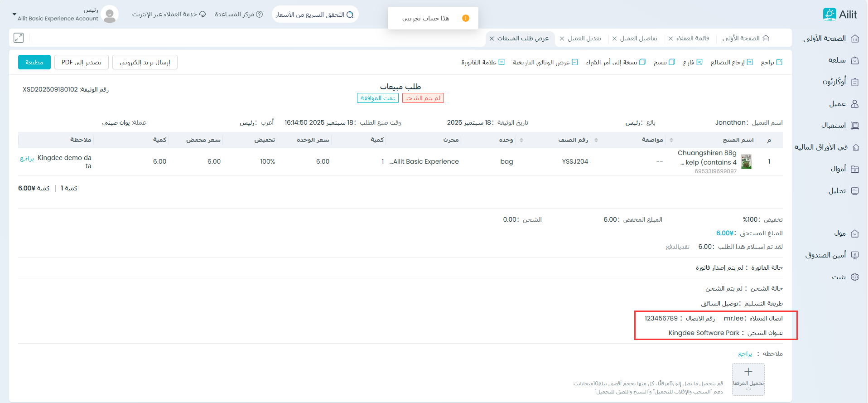Open settings gear in sidebar

(x=855, y=277)
